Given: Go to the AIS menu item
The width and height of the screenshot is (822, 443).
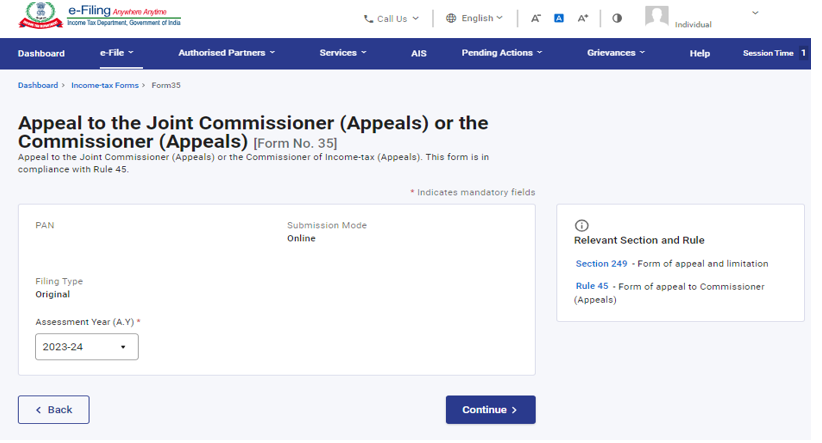Looking at the screenshot, I should [418, 53].
